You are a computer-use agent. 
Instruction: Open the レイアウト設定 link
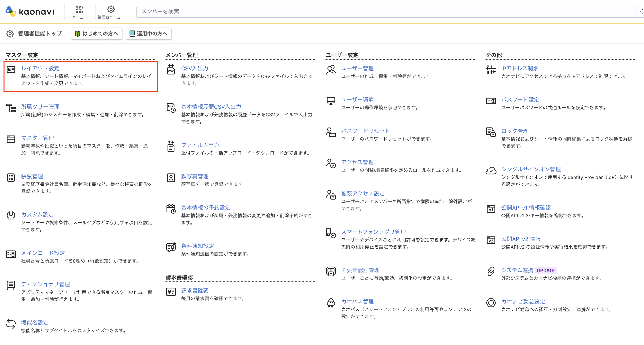[40, 68]
